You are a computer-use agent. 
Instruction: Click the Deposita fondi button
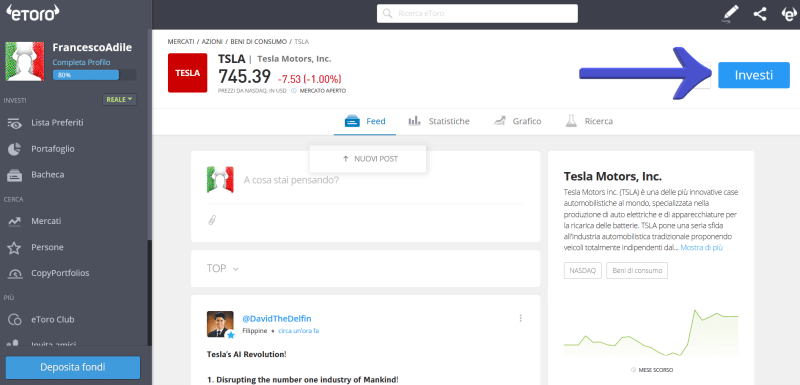tap(73, 367)
